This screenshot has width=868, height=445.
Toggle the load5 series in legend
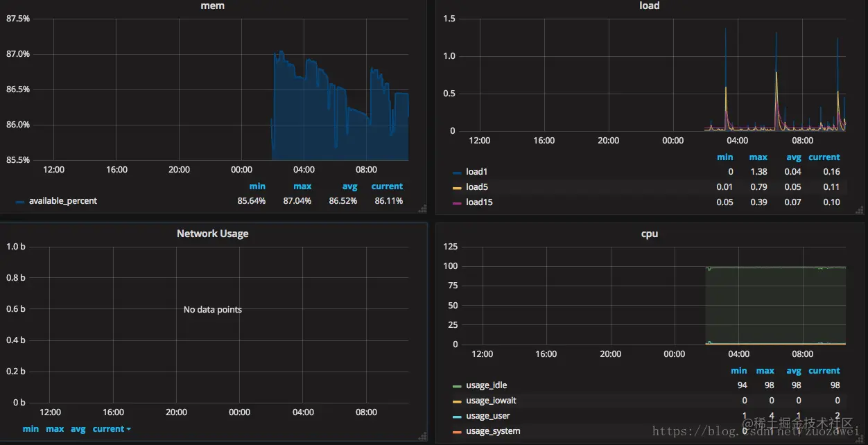tap(477, 187)
